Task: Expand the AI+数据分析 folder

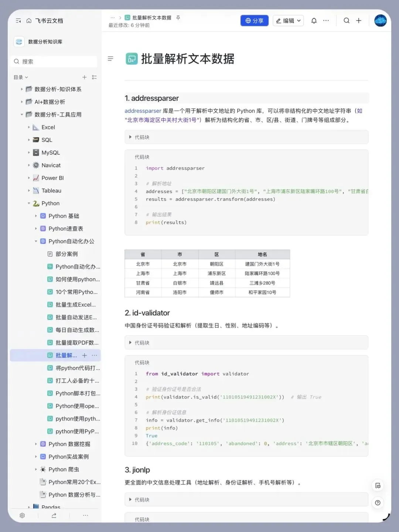Action: click(x=22, y=102)
